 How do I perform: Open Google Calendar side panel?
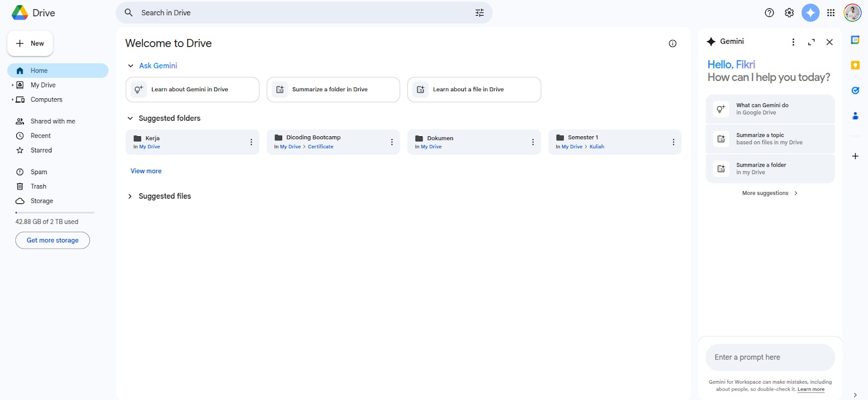855,40
